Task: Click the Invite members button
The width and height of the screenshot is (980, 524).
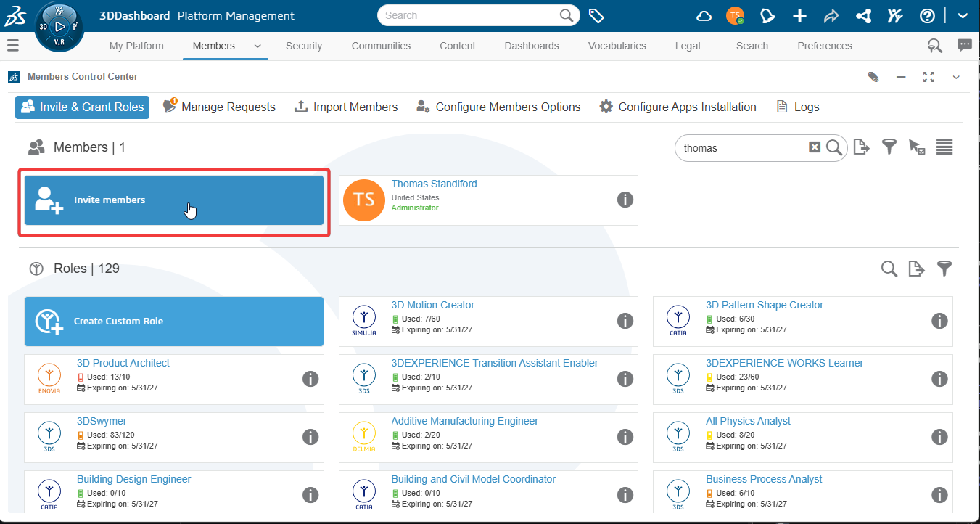Action: point(174,200)
